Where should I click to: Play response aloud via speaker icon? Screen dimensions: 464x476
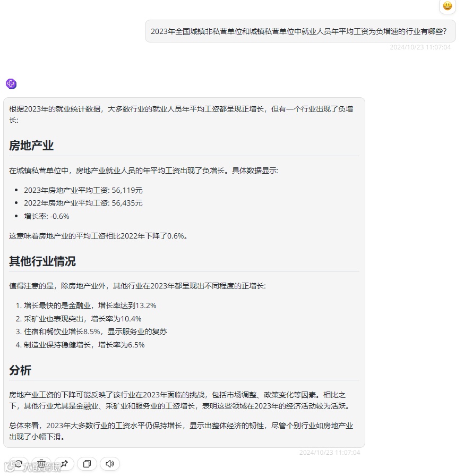[109, 464]
